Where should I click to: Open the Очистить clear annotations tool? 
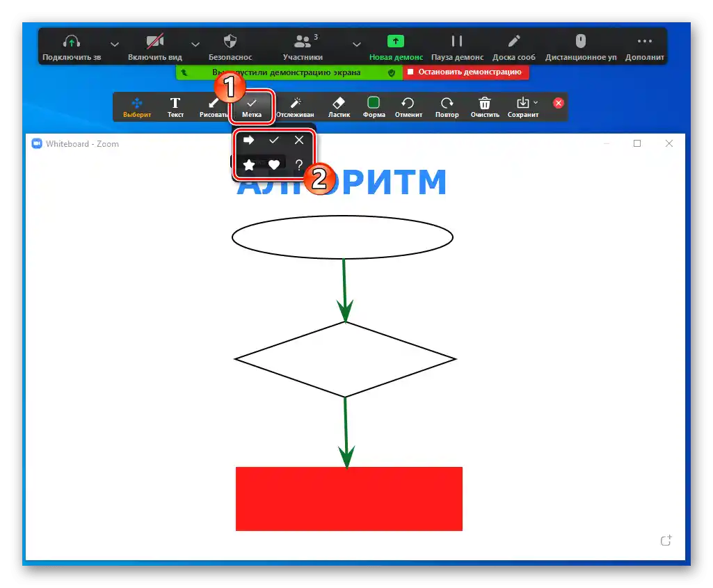484,106
